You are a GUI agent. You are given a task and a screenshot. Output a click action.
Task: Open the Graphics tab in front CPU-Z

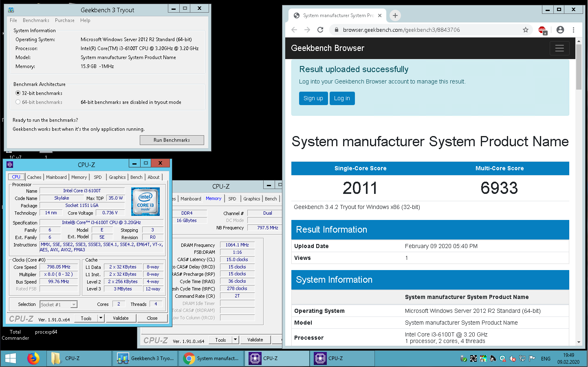(x=117, y=177)
